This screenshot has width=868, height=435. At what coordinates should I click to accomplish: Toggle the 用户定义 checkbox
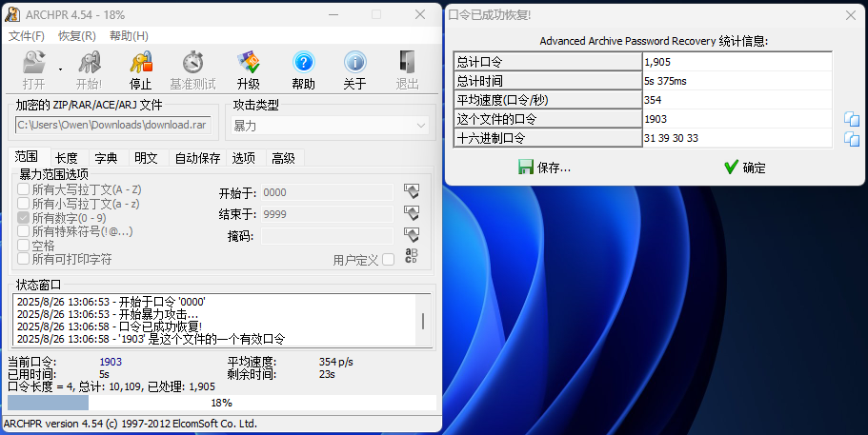(x=389, y=259)
